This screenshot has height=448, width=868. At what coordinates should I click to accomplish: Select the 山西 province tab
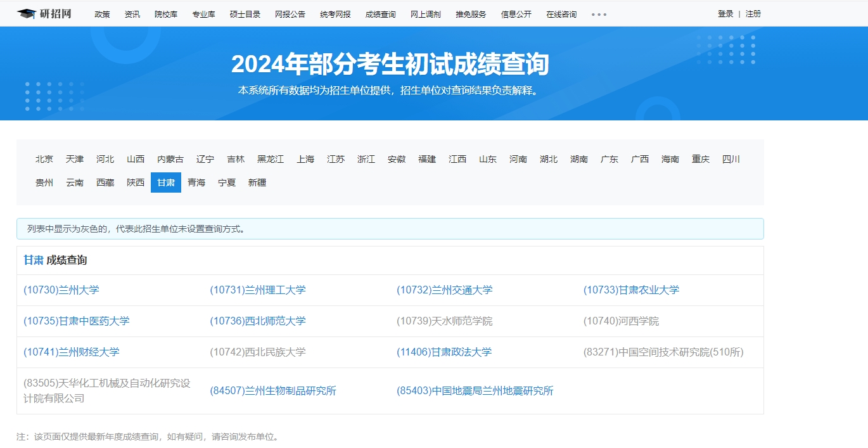click(x=136, y=159)
